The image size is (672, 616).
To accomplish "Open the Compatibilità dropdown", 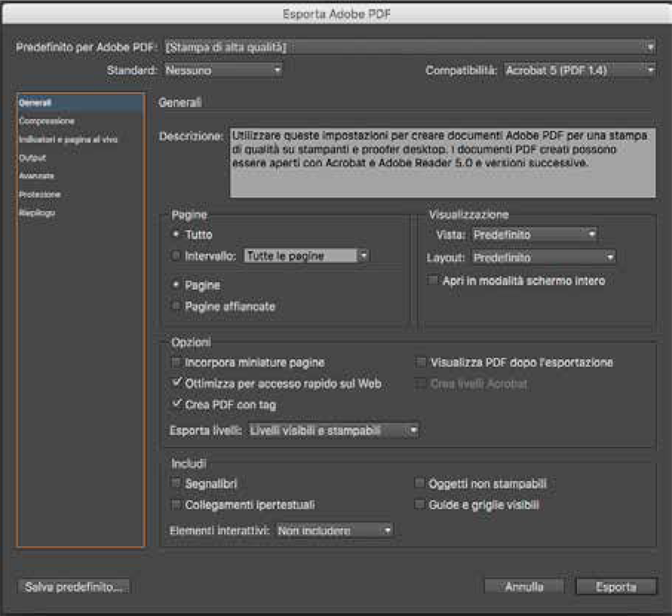I will 579,70.
